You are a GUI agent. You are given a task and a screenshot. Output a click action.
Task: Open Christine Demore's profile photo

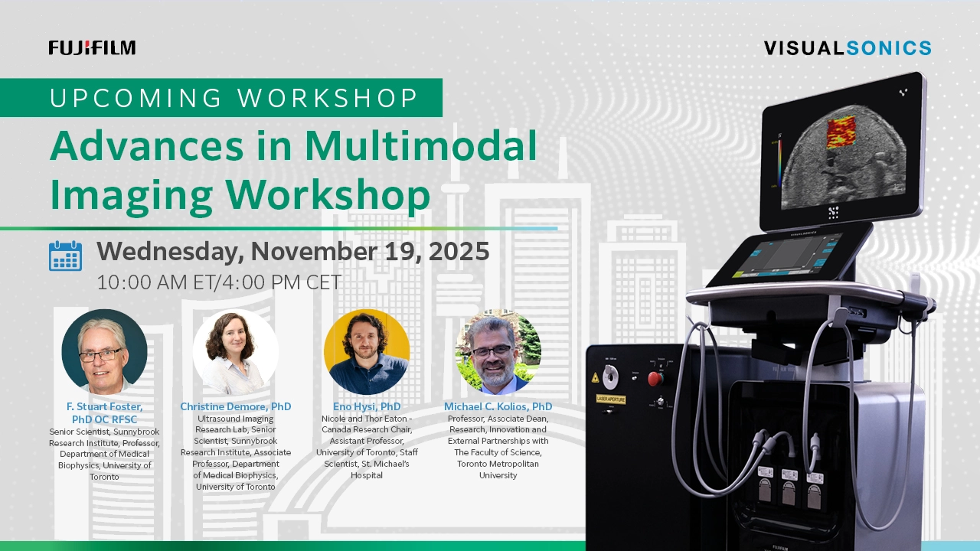click(x=236, y=351)
